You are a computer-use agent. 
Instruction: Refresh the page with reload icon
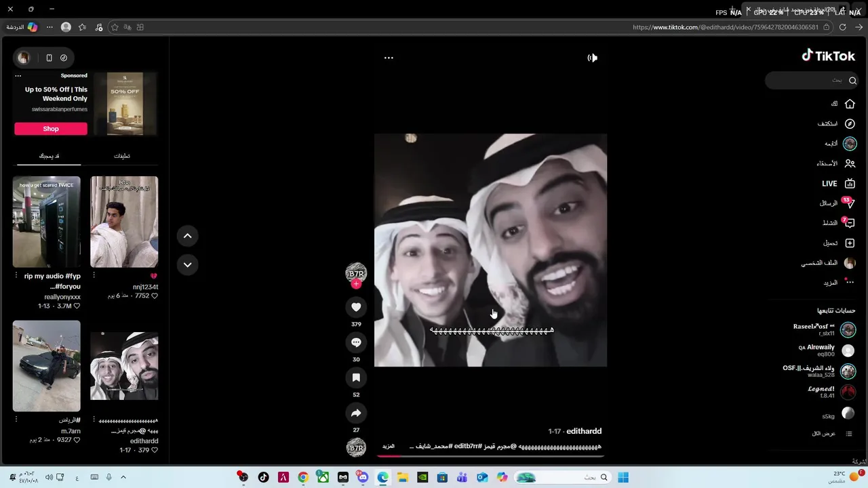(842, 27)
